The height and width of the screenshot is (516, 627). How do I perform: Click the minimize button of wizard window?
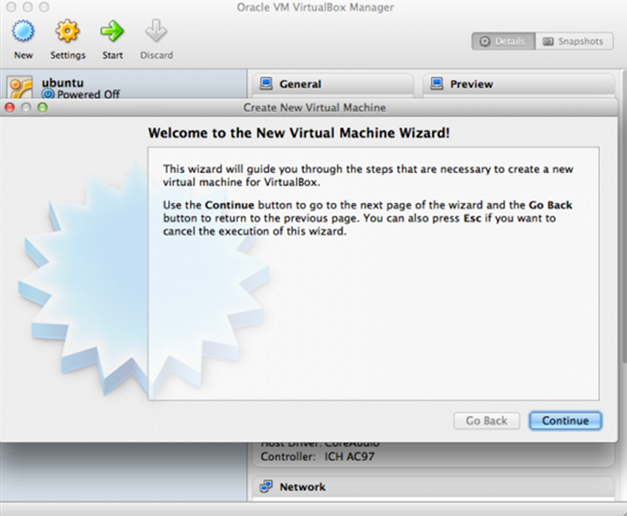point(26,107)
